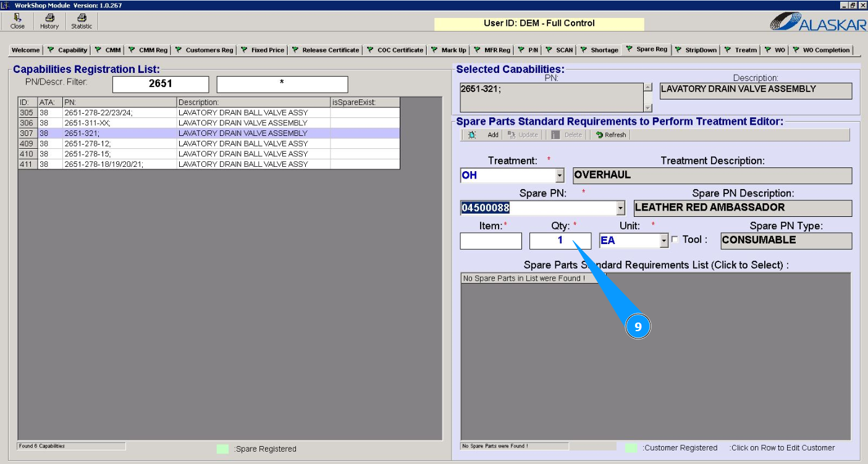Image resolution: width=868 pixels, height=464 pixels.
Task: Open the MFR Reg tab
Action: (x=492, y=50)
